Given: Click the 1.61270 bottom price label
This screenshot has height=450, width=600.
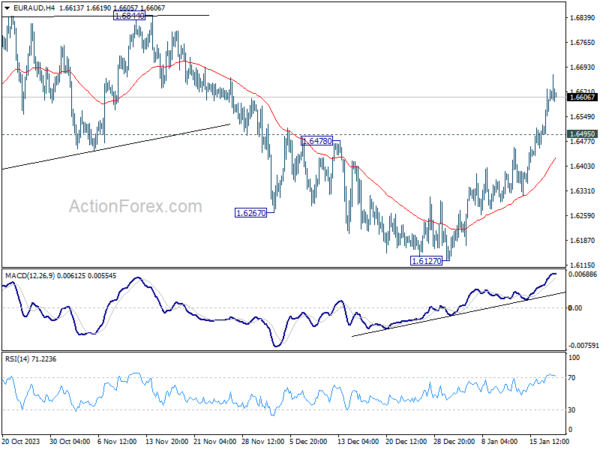Looking at the screenshot, I should click(426, 261).
